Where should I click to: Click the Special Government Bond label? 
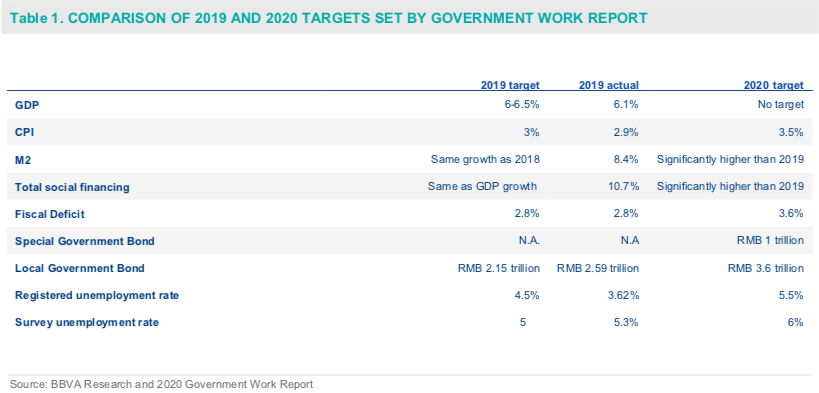point(85,241)
